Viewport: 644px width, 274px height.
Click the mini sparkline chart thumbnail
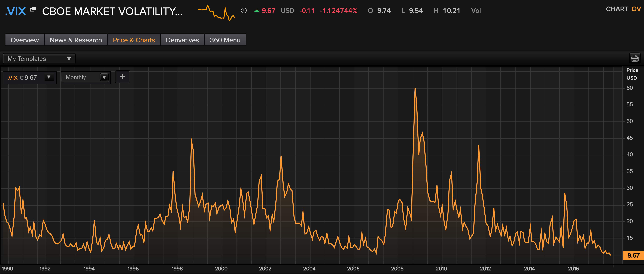(x=216, y=13)
